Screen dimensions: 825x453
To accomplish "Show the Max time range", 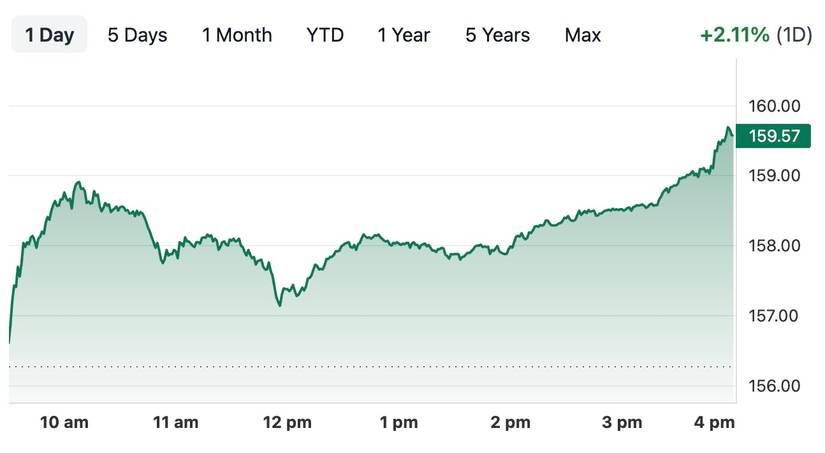I will click(582, 35).
